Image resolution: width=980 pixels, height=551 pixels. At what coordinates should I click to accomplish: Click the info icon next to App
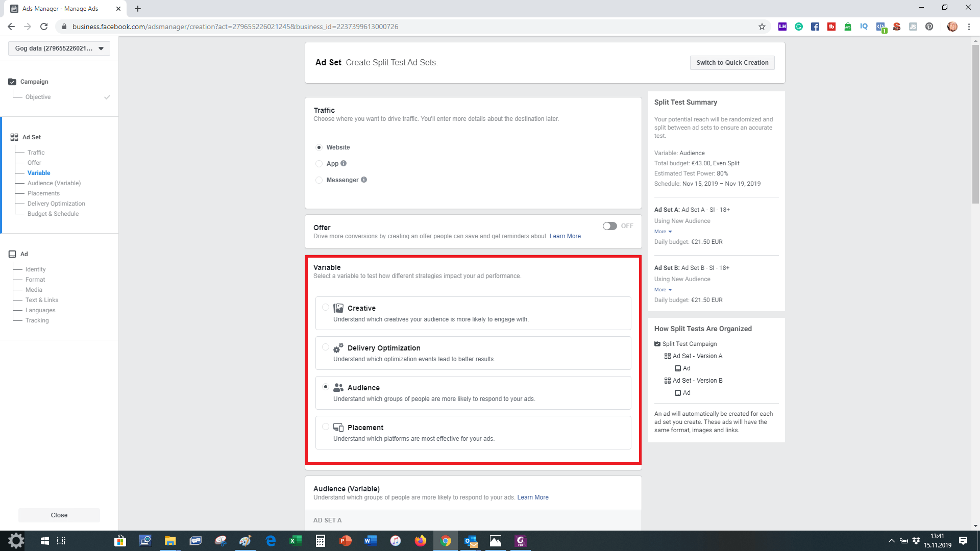344,163
